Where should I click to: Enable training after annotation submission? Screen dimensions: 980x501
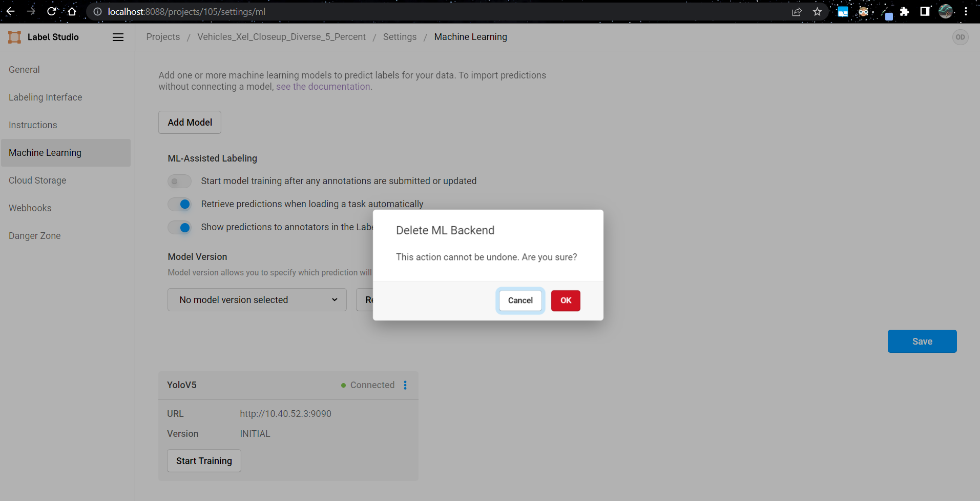click(x=179, y=181)
